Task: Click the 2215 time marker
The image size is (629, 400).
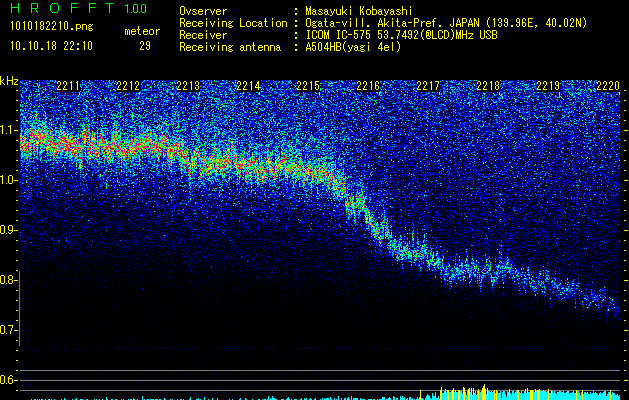Action: coord(308,86)
